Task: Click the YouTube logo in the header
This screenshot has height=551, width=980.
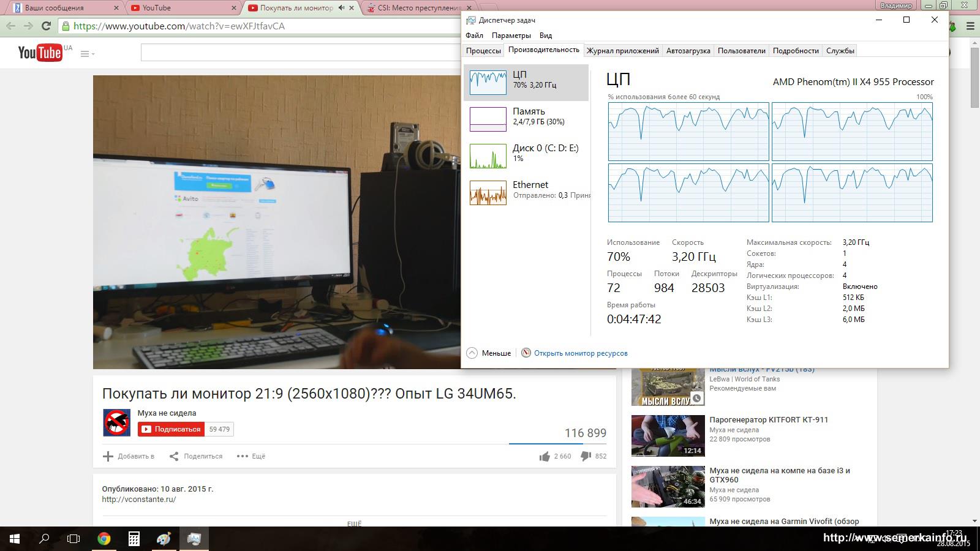Action: [40, 53]
